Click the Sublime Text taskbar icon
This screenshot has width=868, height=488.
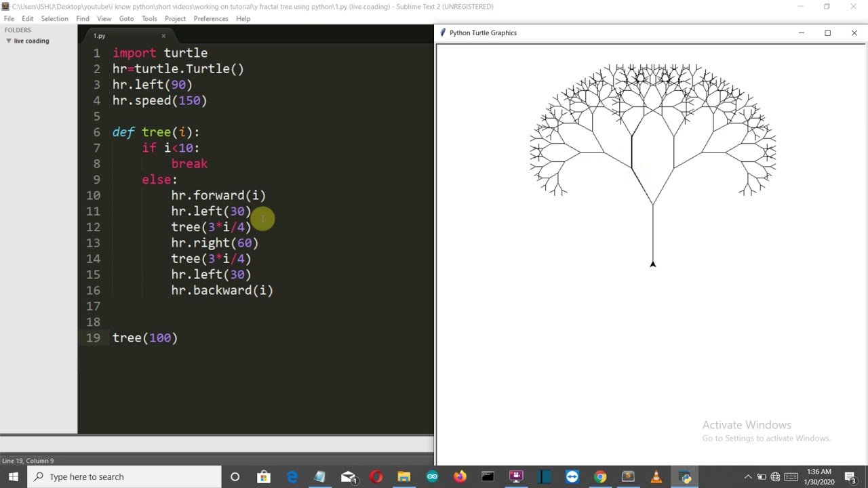click(x=628, y=476)
